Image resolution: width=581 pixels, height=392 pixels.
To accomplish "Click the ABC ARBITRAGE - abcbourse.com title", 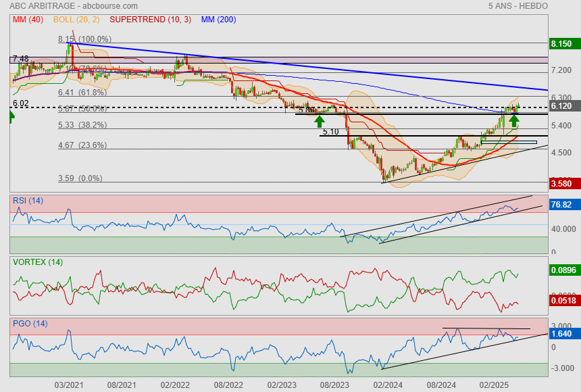I will (x=61, y=6).
